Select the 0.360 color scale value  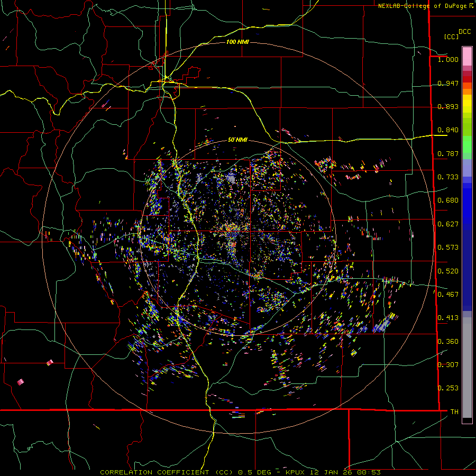tap(448, 341)
